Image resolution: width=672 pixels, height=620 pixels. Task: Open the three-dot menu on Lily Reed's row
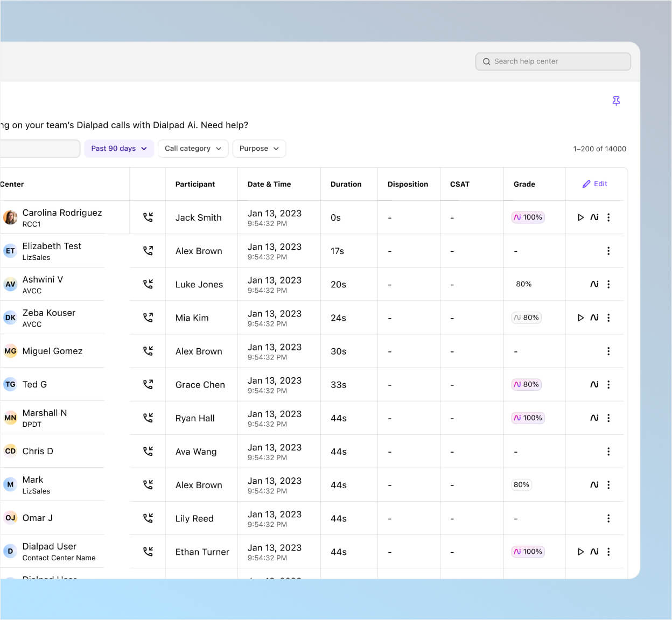[x=608, y=518]
